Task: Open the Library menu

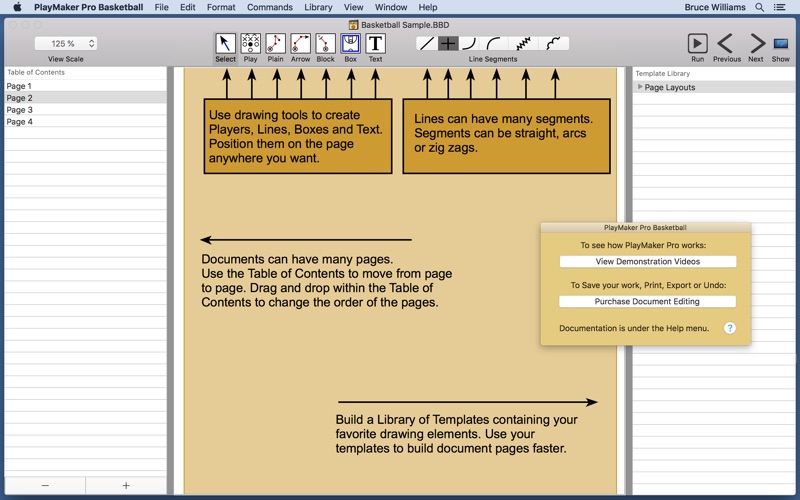Action: (318, 7)
